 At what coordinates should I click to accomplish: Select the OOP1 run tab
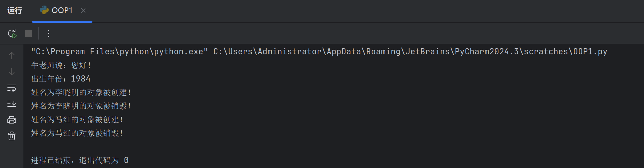(56, 10)
